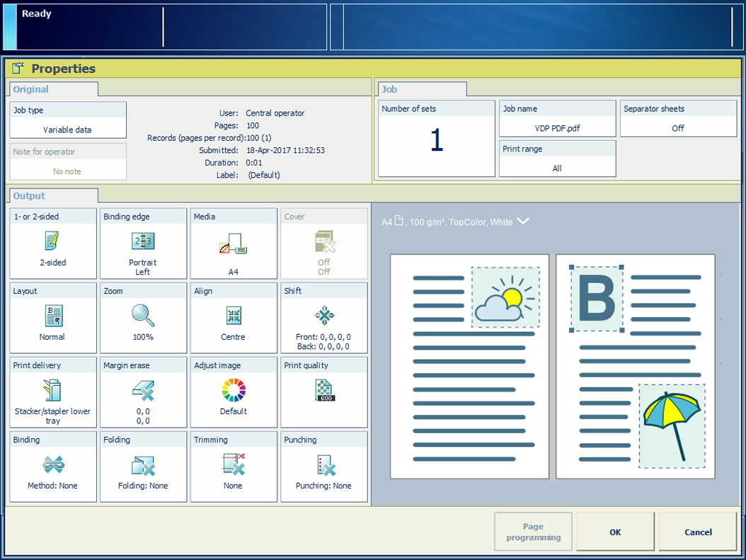Open the Shift arrows icon

coord(324,316)
